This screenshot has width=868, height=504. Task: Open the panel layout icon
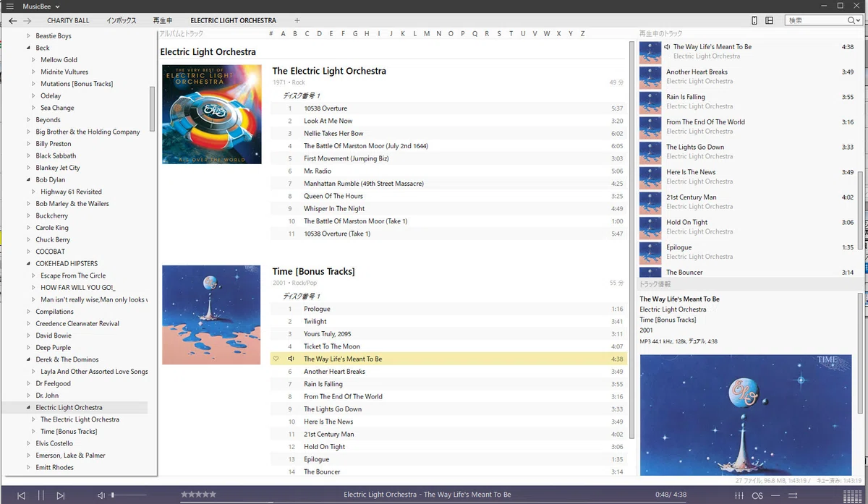(x=770, y=21)
